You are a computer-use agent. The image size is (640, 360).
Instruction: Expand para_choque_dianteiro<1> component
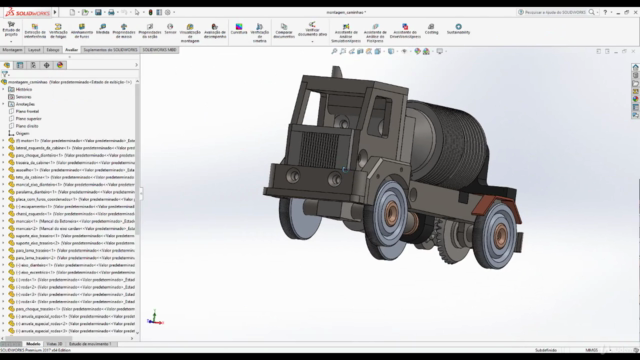coord(3,156)
